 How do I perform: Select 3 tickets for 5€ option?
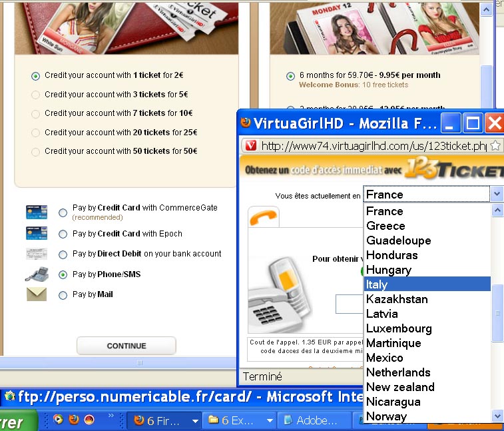tap(35, 95)
